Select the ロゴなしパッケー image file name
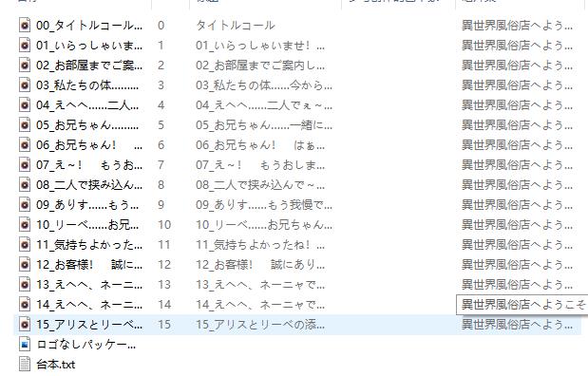This screenshot has width=588, height=376. pos(86,344)
